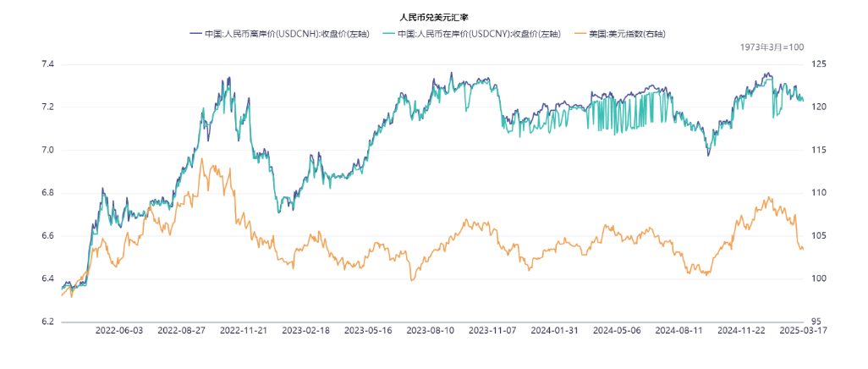
Task: Click the 2024-08-11 date axis label
Action: point(679,330)
